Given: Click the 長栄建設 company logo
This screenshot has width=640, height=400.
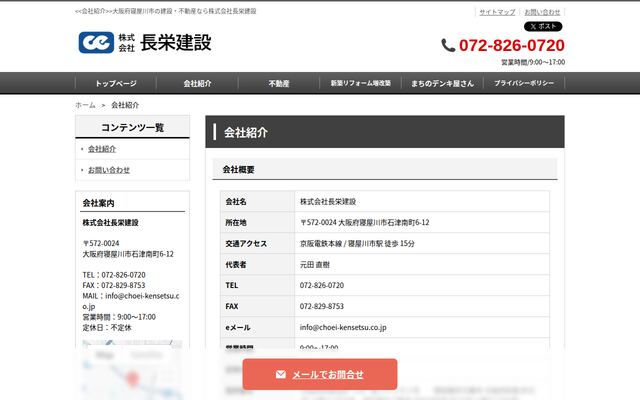Looking at the screenshot, I should (x=145, y=42).
